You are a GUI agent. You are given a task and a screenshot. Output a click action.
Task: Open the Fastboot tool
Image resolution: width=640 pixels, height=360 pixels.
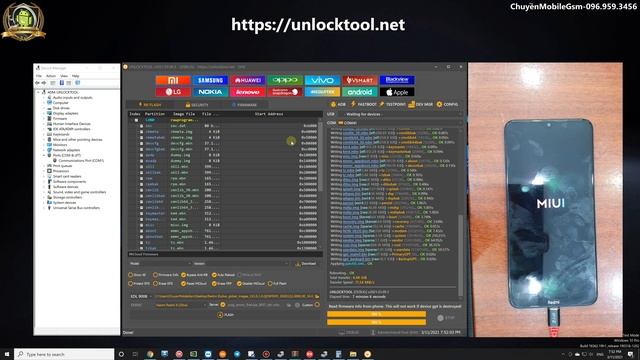[x=364, y=104]
